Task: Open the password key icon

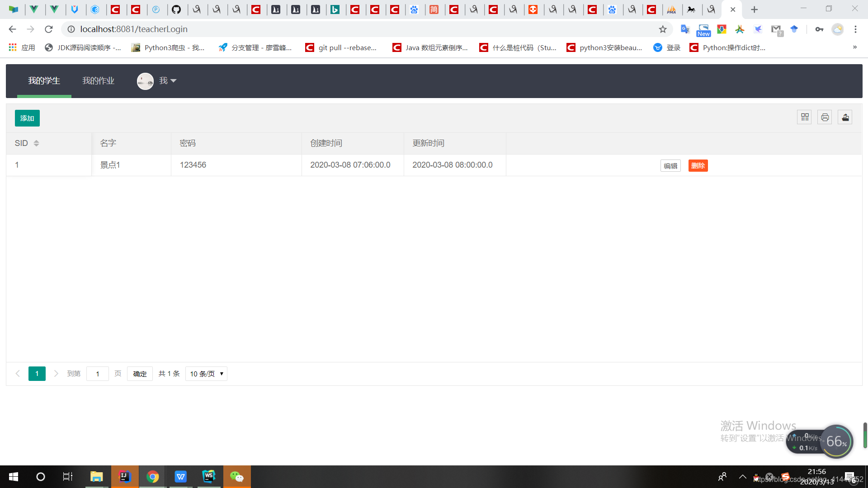Action: pos(819,29)
